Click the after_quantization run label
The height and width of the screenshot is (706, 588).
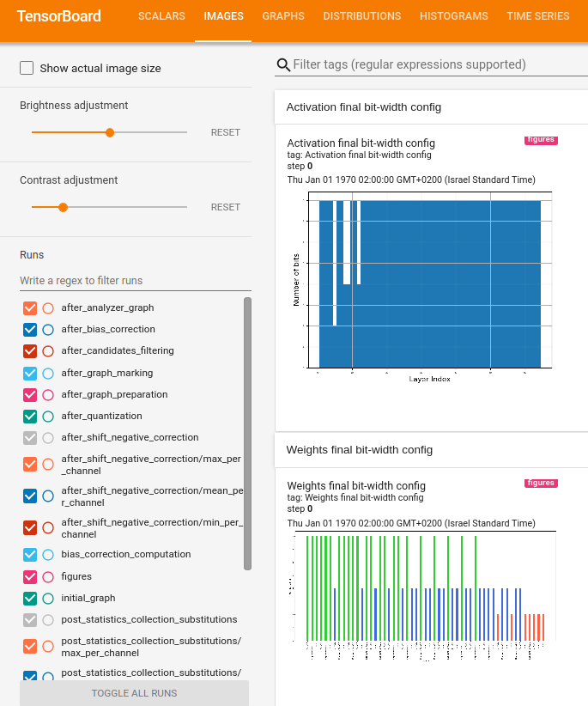(101, 416)
